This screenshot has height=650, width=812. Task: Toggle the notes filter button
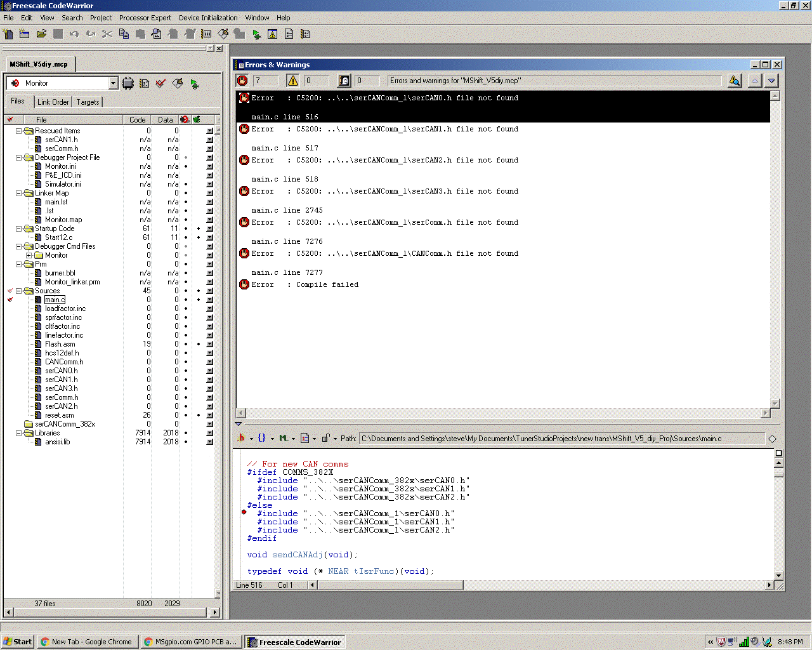click(344, 81)
